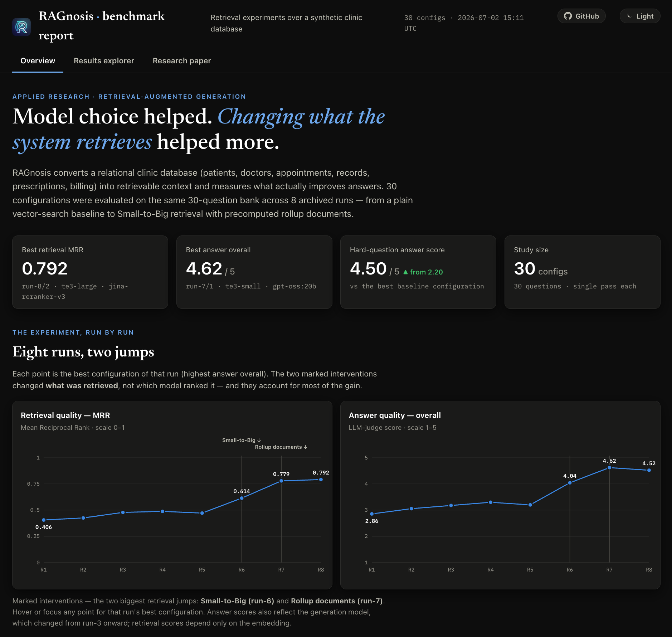Open the GitHub repository link

581,16
